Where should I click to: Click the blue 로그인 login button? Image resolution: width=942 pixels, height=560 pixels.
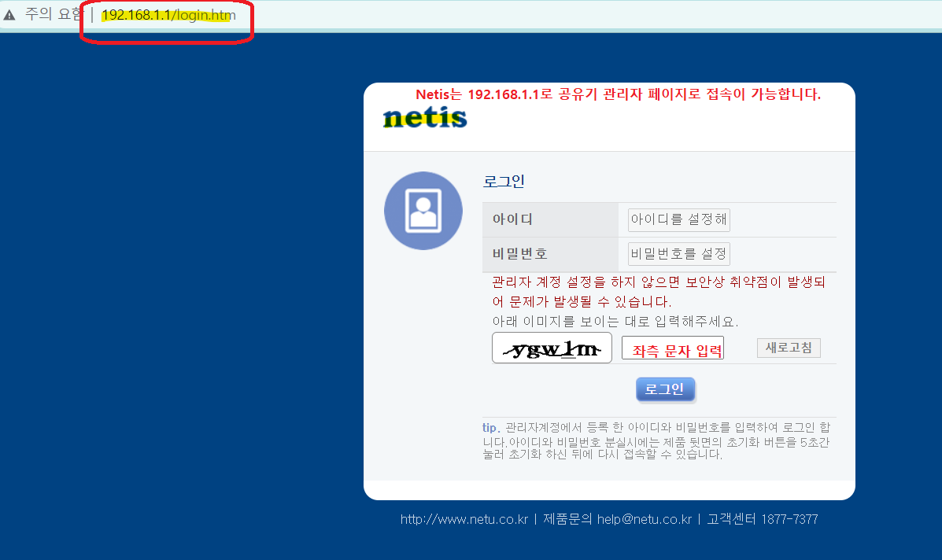pos(665,389)
